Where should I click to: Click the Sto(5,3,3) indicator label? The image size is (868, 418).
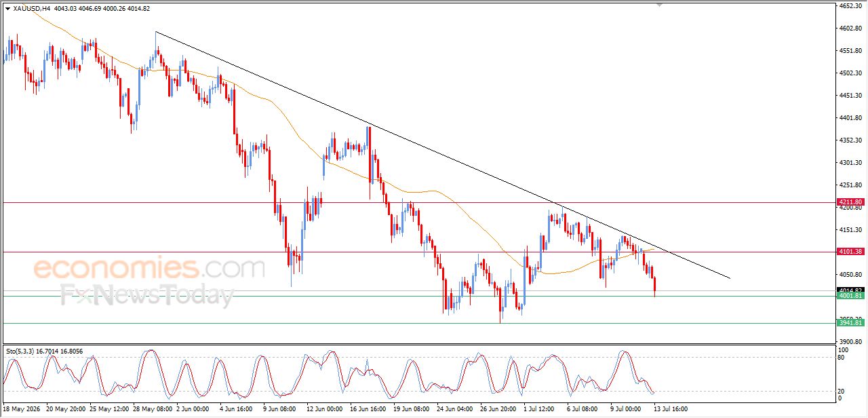coord(23,351)
